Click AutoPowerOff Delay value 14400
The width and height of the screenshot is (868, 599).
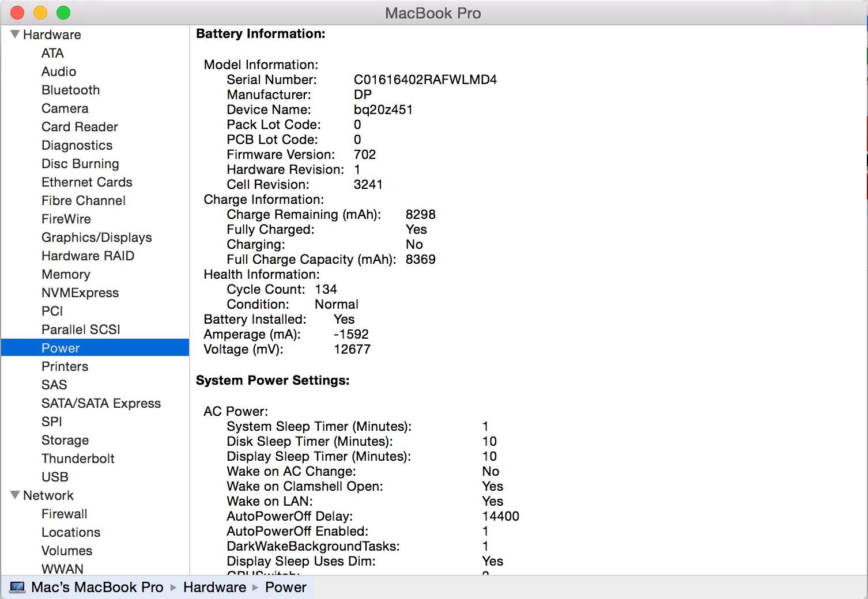pyautogui.click(x=501, y=516)
